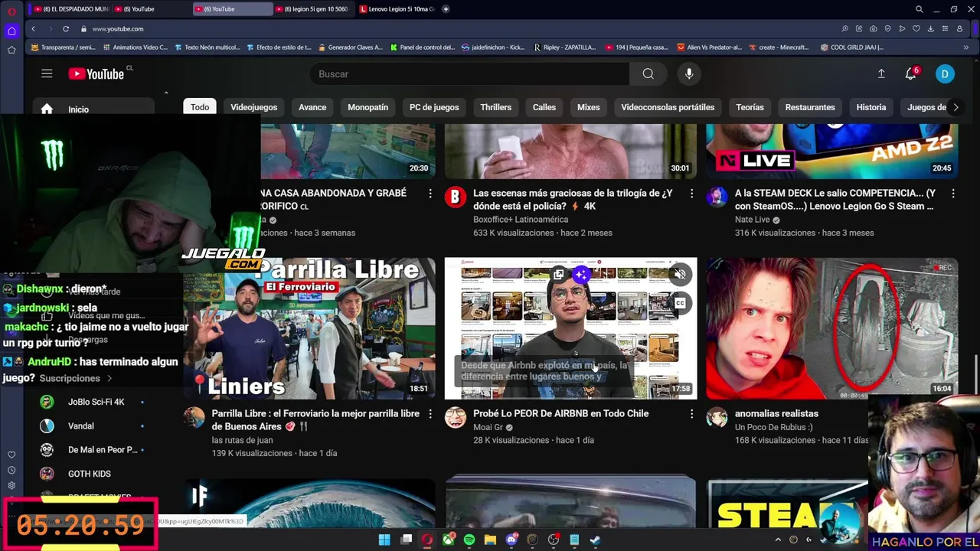980x551 pixels.
Task: Open Discord from the taskbar
Action: click(x=511, y=540)
